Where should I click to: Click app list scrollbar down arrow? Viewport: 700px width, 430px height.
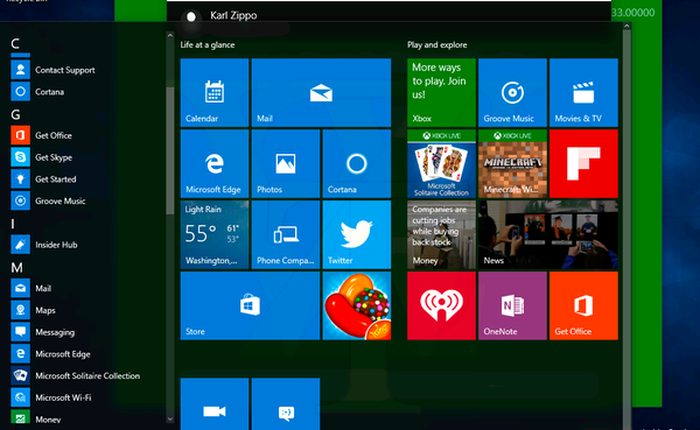170,419
